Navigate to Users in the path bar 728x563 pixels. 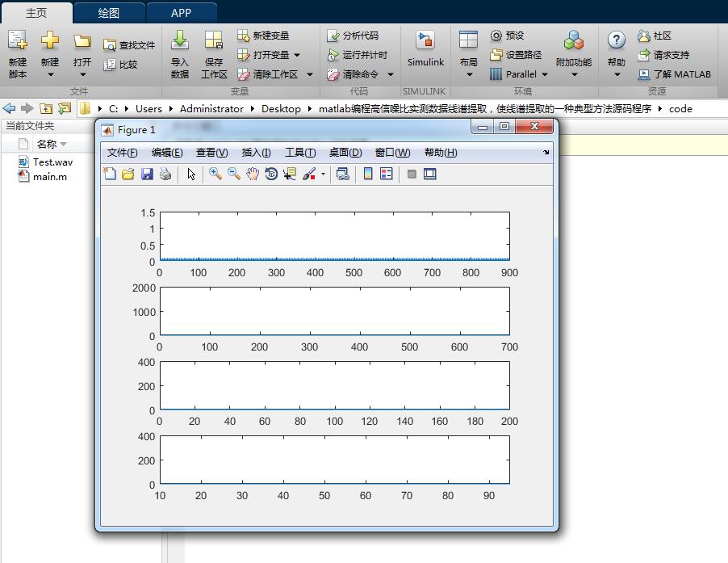[149, 109]
